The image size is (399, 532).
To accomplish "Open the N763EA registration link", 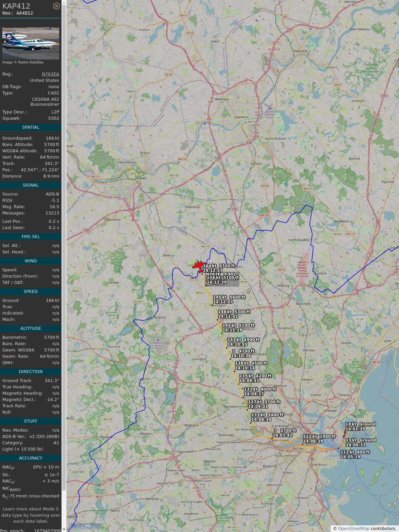I will (x=50, y=74).
